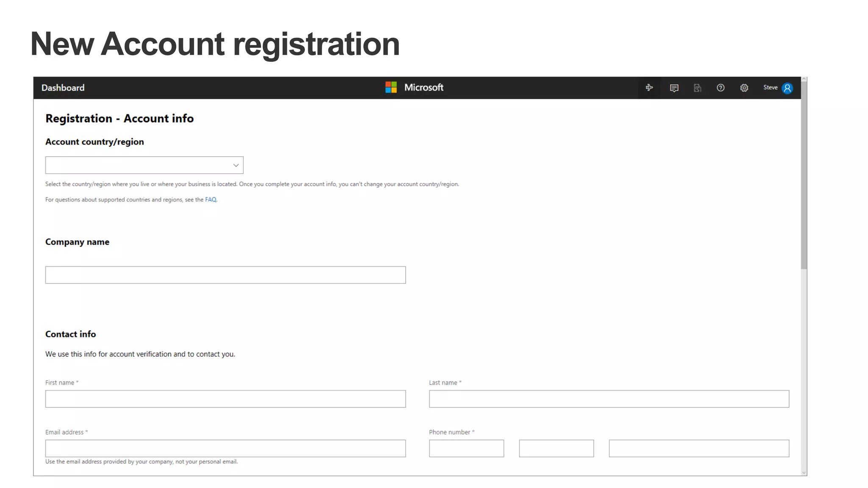Click the last, widest Phone number box
This screenshot has width=868, height=488.
click(699, 448)
